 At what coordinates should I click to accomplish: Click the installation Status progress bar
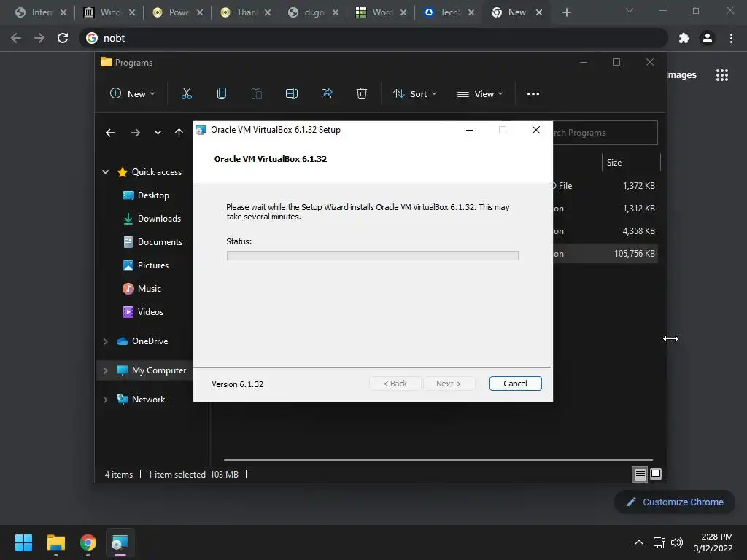(372, 256)
